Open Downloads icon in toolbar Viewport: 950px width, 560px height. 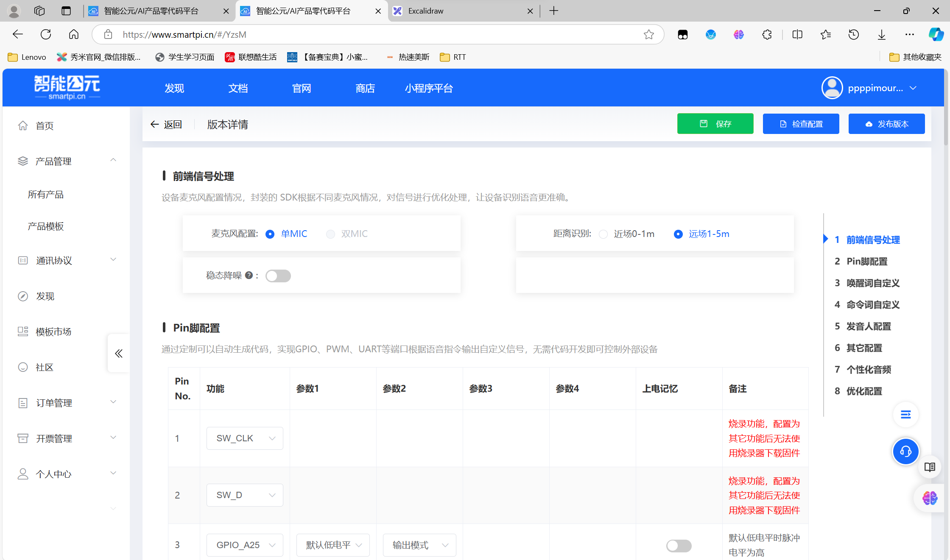tap(882, 34)
